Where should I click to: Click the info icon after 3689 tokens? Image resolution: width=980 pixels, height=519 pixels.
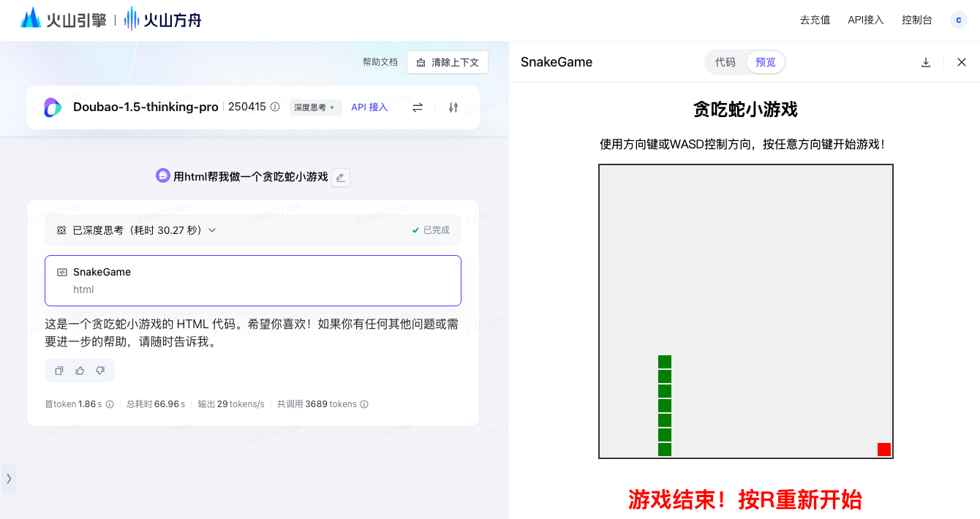click(364, 404)
